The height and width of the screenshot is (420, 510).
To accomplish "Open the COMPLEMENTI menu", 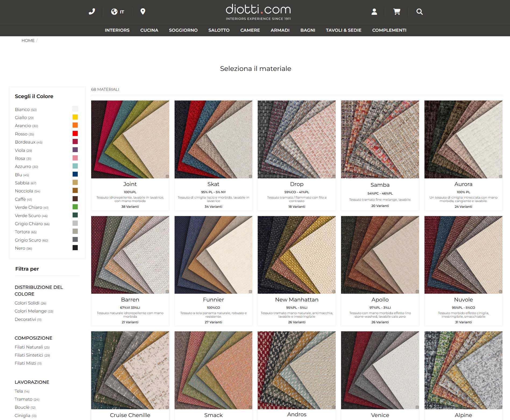I will pyautogui.click(x=389, y=30).
